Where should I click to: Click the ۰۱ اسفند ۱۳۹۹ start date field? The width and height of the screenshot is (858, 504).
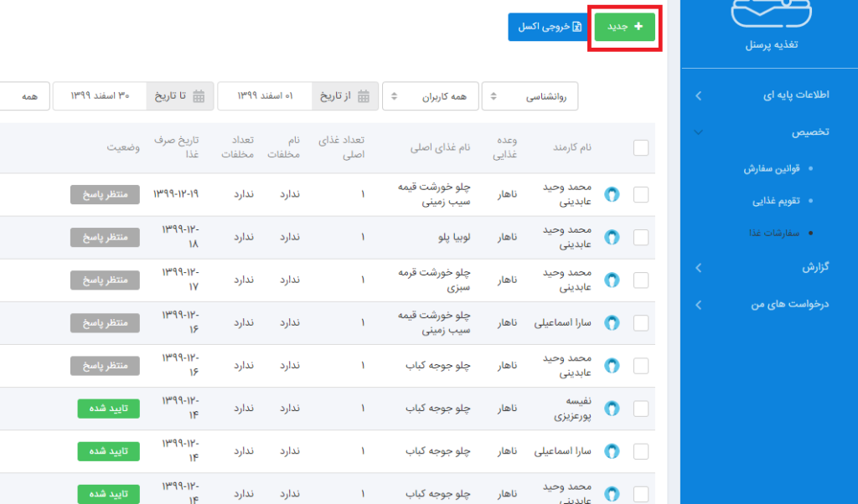(x=265, y=96)
